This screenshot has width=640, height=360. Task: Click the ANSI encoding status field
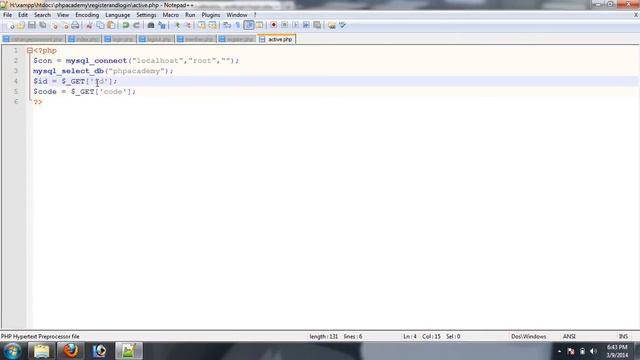pyautogui.click(x=569, y=337)
